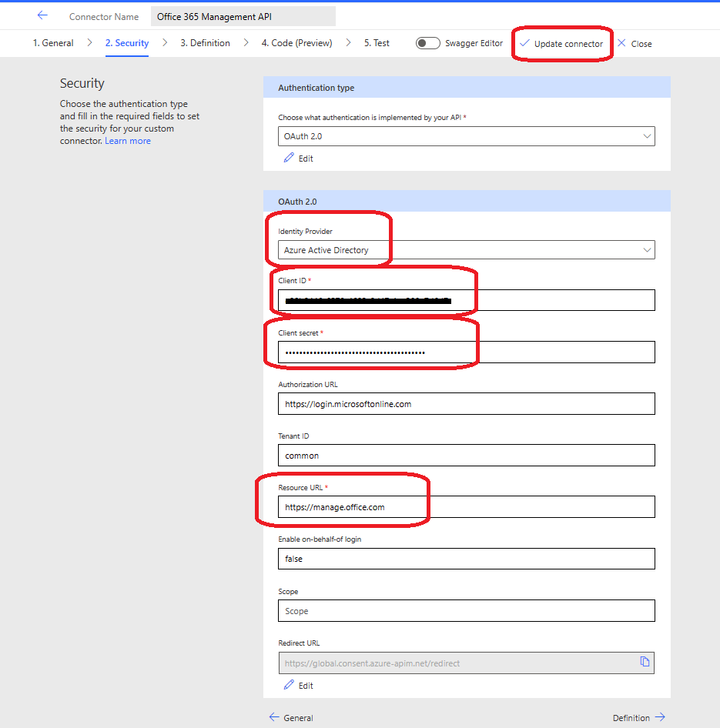Switch to the 3. Definition tab
The image size is (720, 728).
205,43
